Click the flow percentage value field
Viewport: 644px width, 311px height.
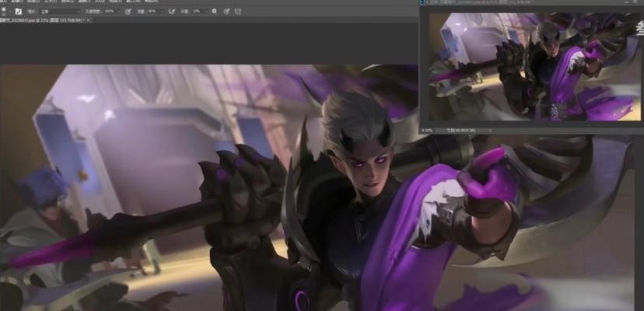(x=152, y=12)
